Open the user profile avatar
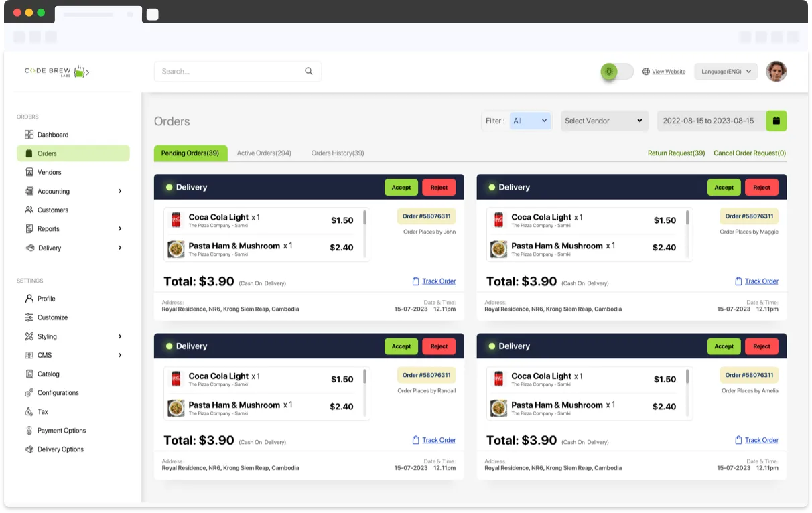The width and height of the screenshot is (812, 513). click(x=776, y=71)
